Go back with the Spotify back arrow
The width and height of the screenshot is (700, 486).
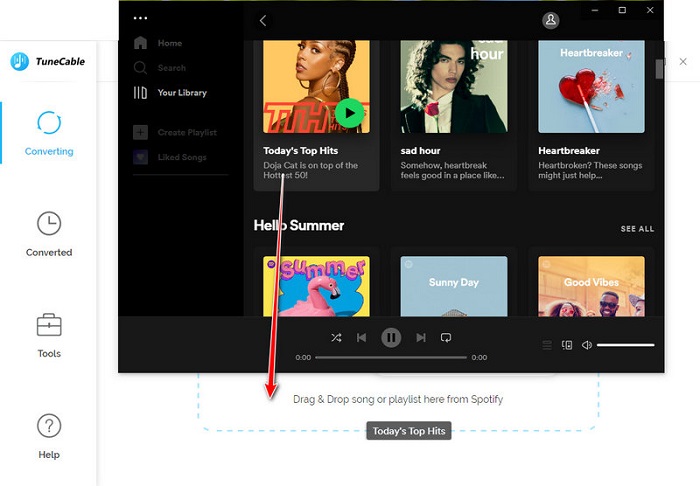click(263, 21)
